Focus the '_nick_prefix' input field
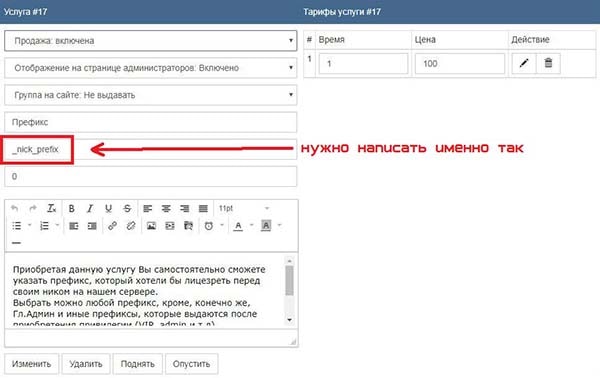Image resolution: width=600 pixels, height=378 pixels. pos(150,149)
